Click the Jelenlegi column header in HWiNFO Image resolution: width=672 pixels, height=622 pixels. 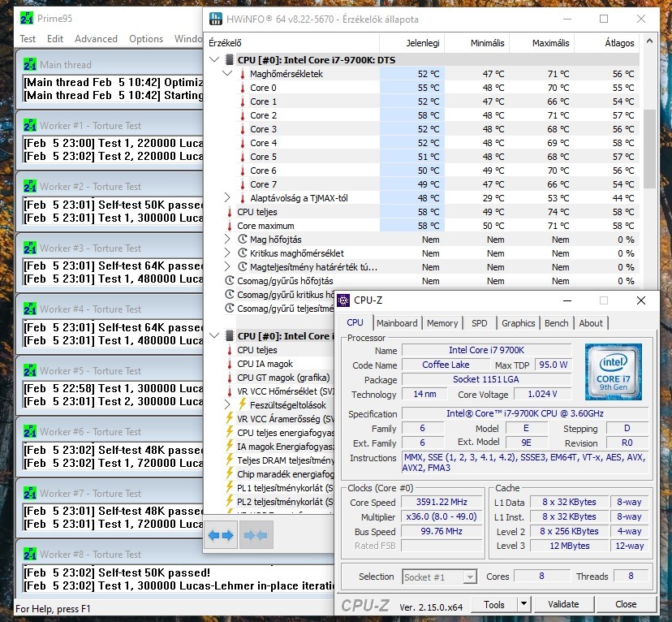click(x=412, y=43)
